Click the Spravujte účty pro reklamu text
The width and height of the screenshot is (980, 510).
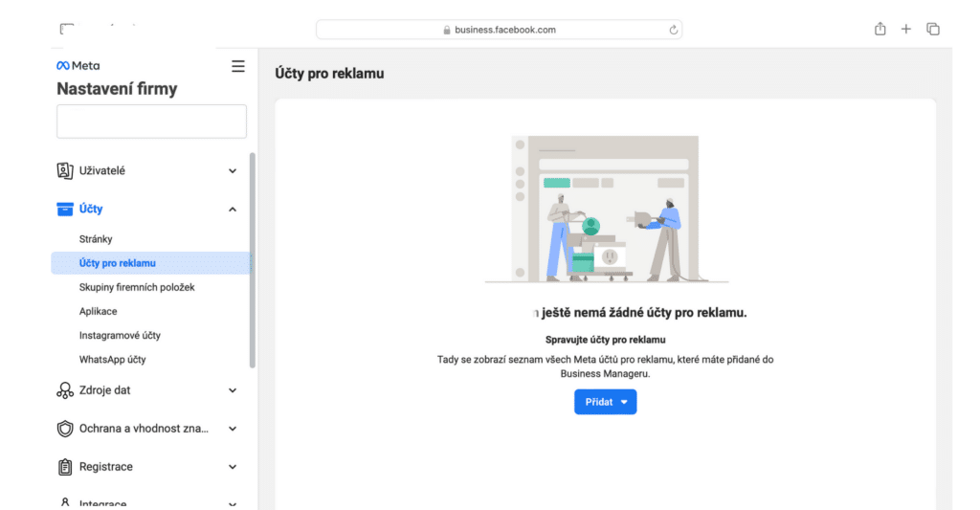(x=605, y=340)
